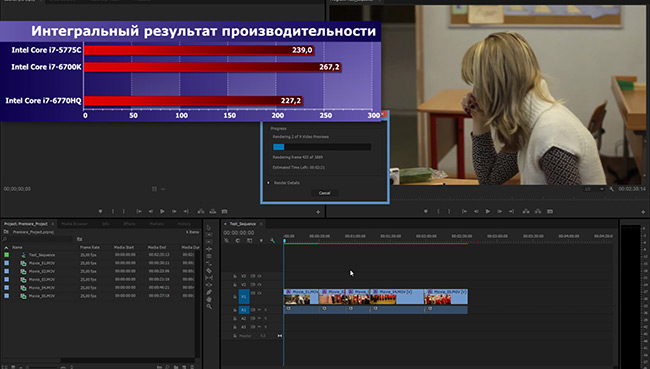Select Test_Sequence in Project bin
The image size is (650, 369).
41,255
